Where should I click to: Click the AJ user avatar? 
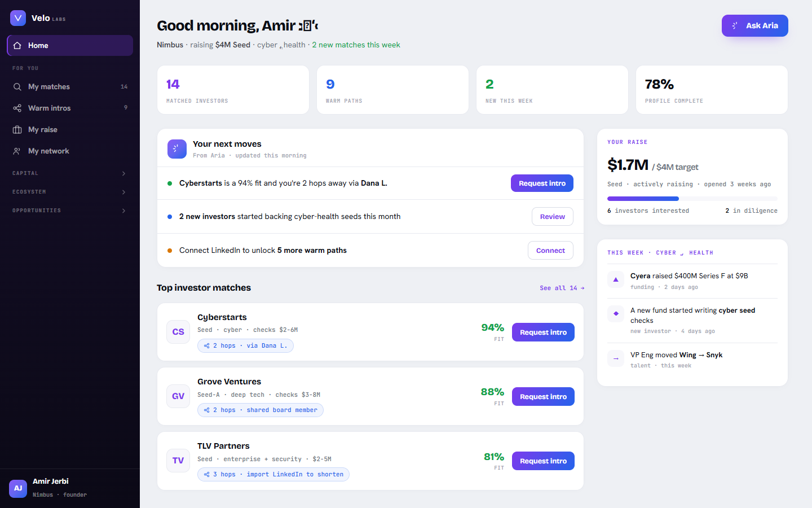pyautogui.click(x=18, y=488)
